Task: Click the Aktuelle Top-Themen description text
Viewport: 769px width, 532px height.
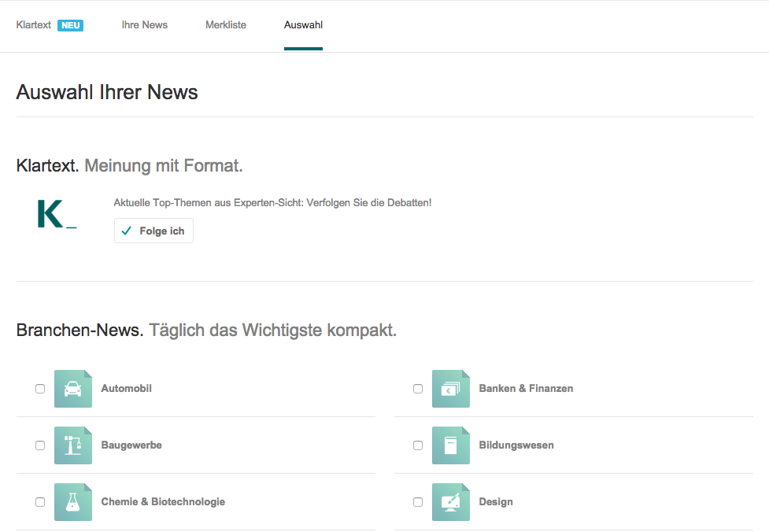Action: coord(272,203)
